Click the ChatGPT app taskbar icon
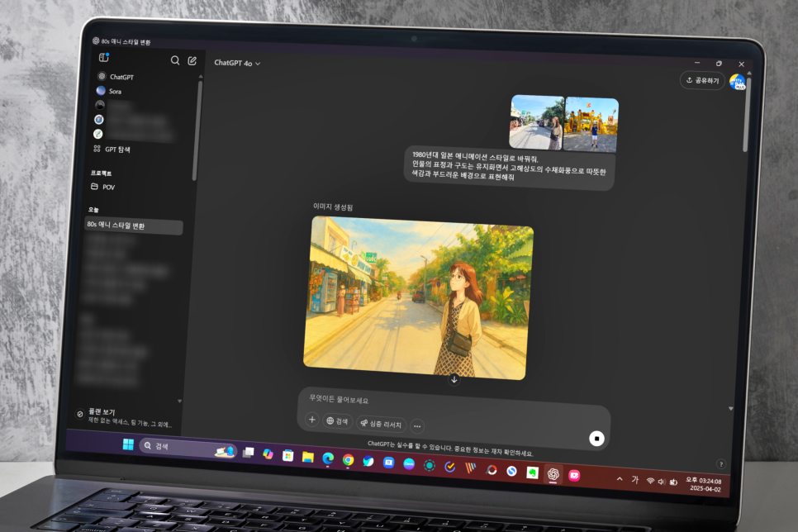The image size is (798, 532). coord(553,474)
